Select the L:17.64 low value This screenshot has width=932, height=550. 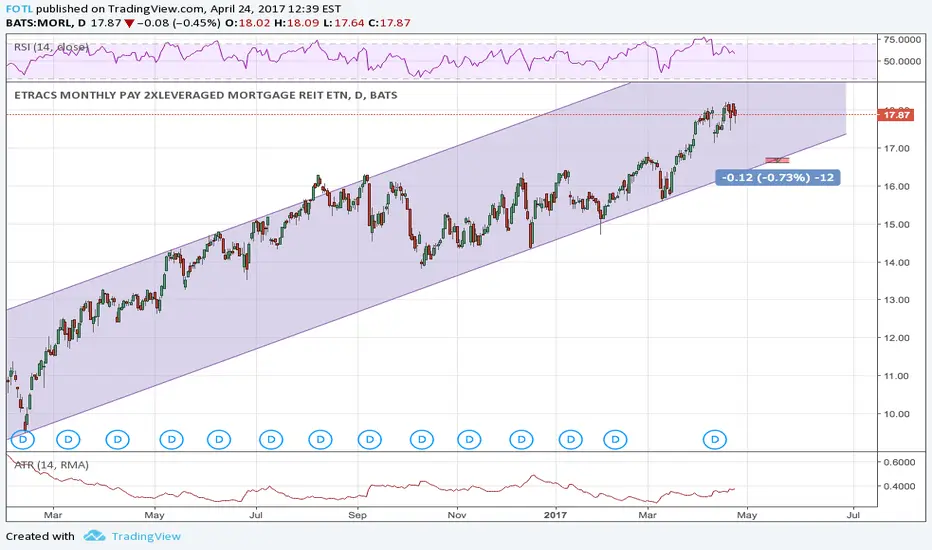click(344, 23)
